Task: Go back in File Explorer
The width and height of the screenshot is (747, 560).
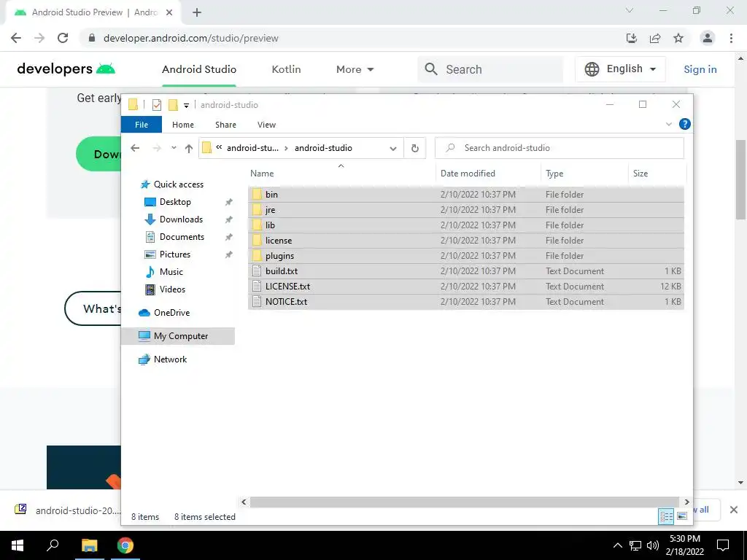Action: pos(135,148)
